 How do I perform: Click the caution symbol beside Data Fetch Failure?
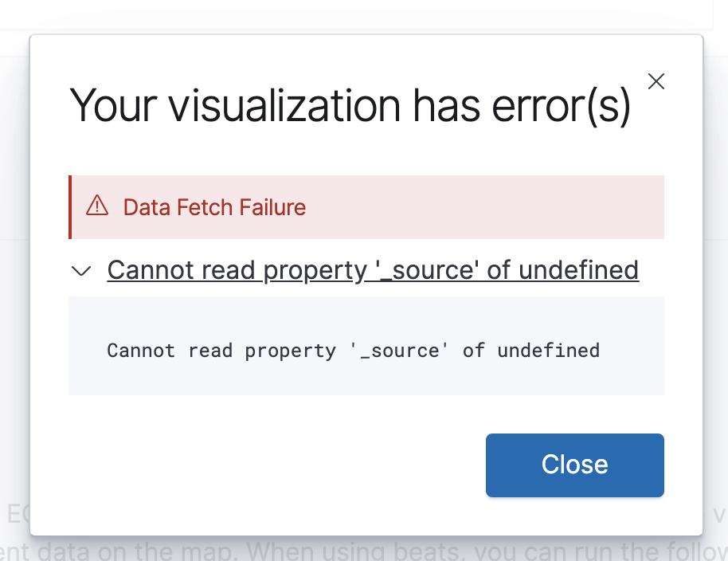pos(96,206)
